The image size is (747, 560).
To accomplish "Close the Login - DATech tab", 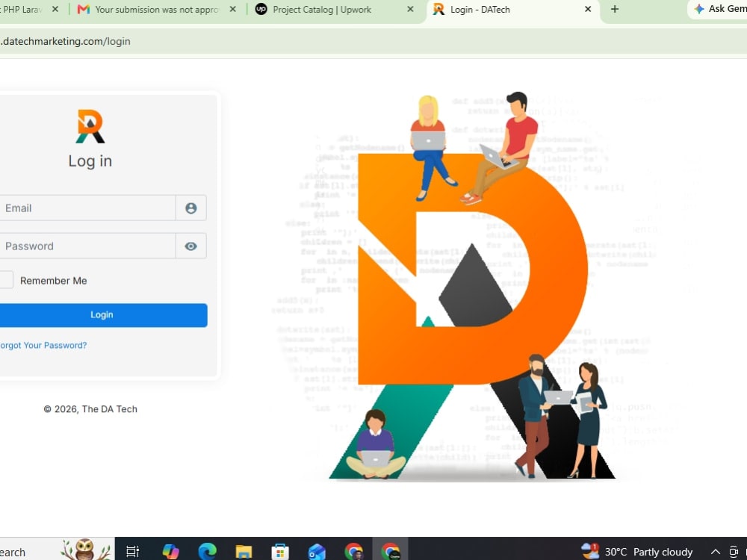I will pyautogui.click(x=588, y=9).
